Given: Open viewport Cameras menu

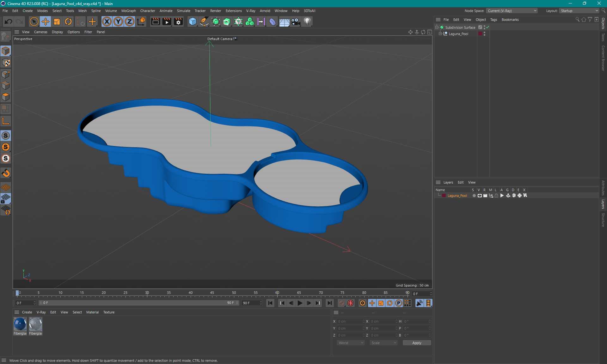Looking at the screenshot, I should click(40, 32).
